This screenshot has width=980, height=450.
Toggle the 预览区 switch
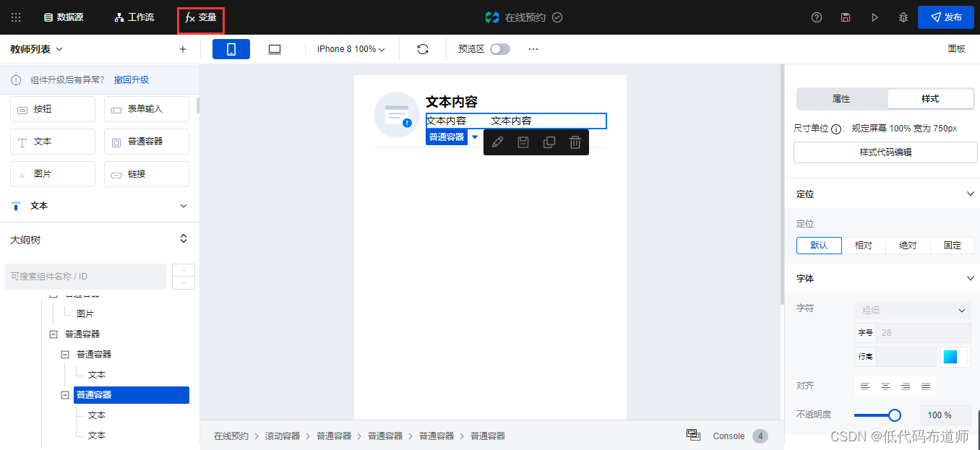point(500,49)
